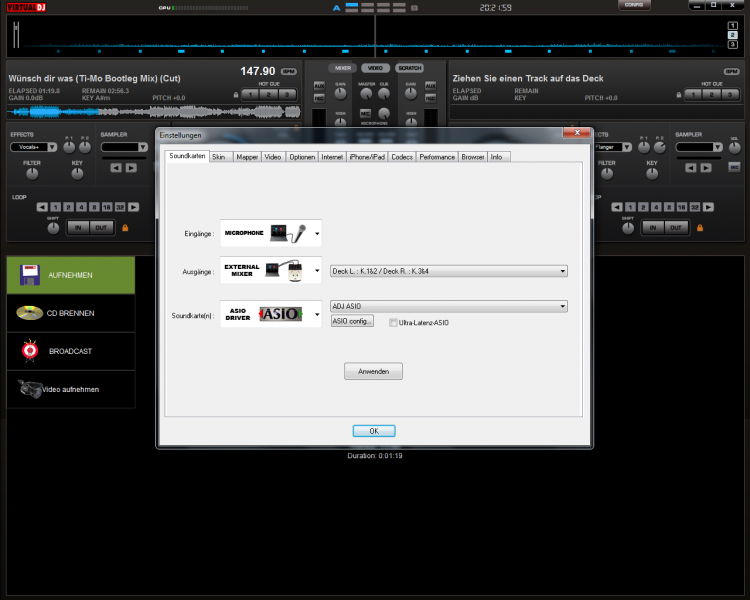
Task: Switch to the Optionen tab
Action: click(x=302, y=157)
